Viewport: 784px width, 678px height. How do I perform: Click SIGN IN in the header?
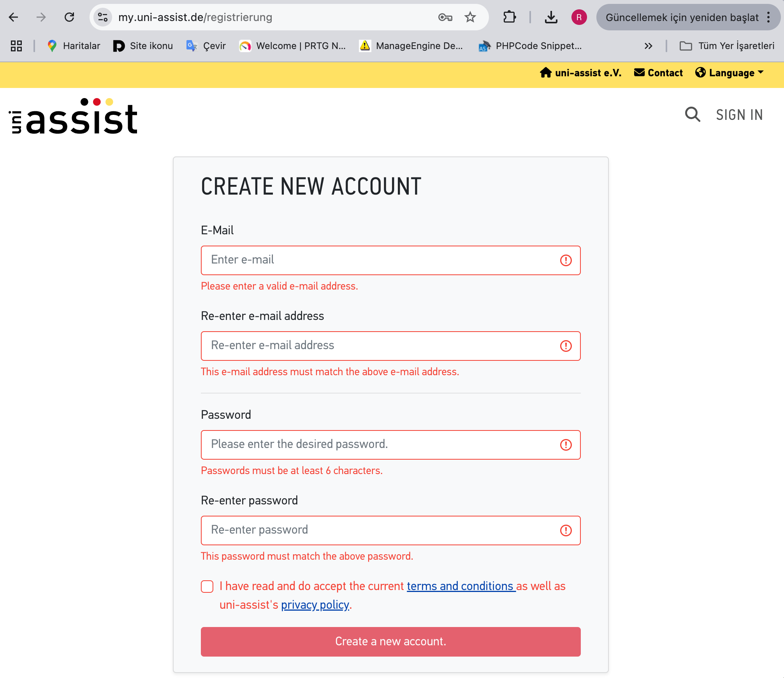point(739,115)
